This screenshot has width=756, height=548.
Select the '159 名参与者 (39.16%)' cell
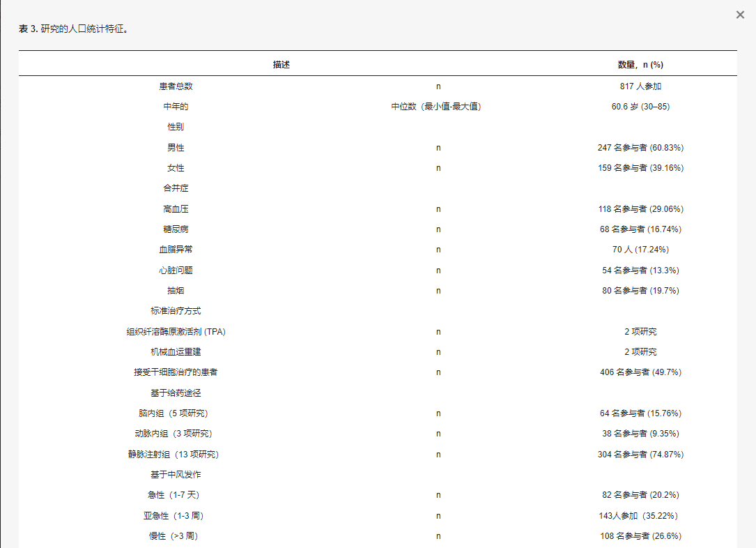[x=640, y=168]
